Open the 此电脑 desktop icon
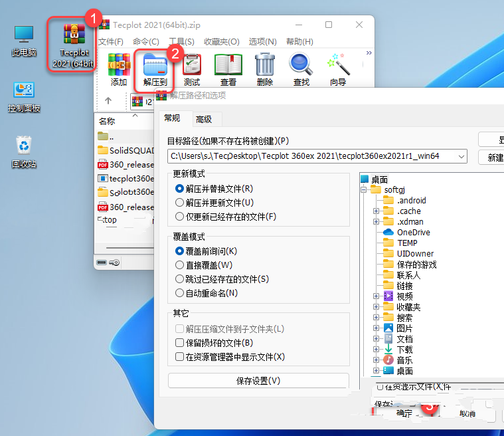 point(24,41)
